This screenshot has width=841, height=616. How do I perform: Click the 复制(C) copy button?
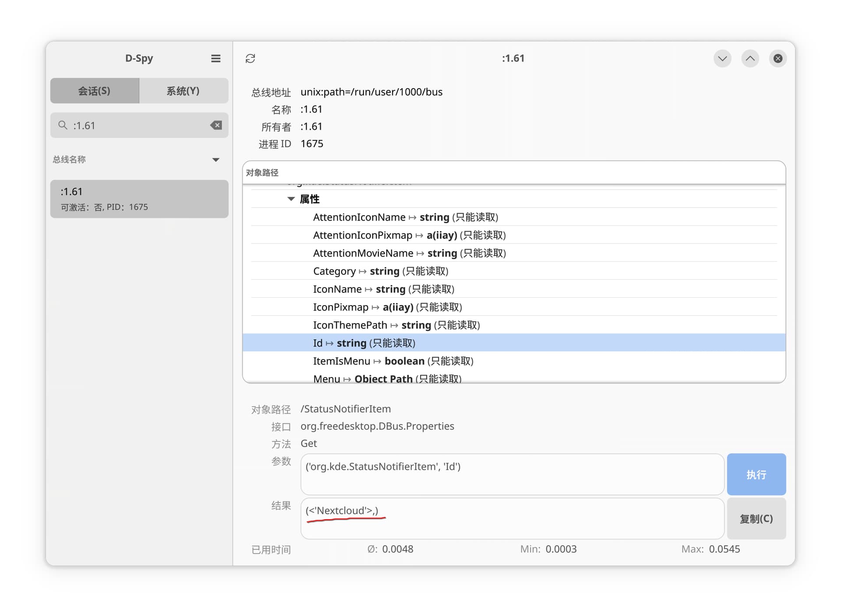tap(756, 518)
